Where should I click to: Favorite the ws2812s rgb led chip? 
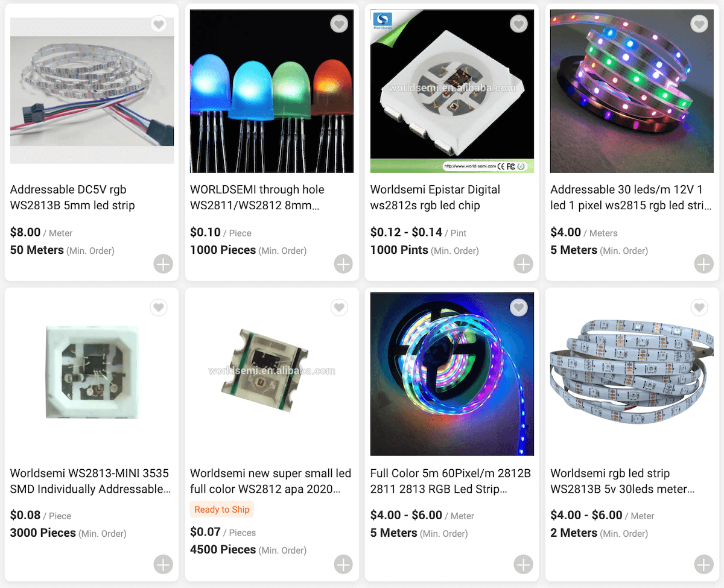click(519, 24)
